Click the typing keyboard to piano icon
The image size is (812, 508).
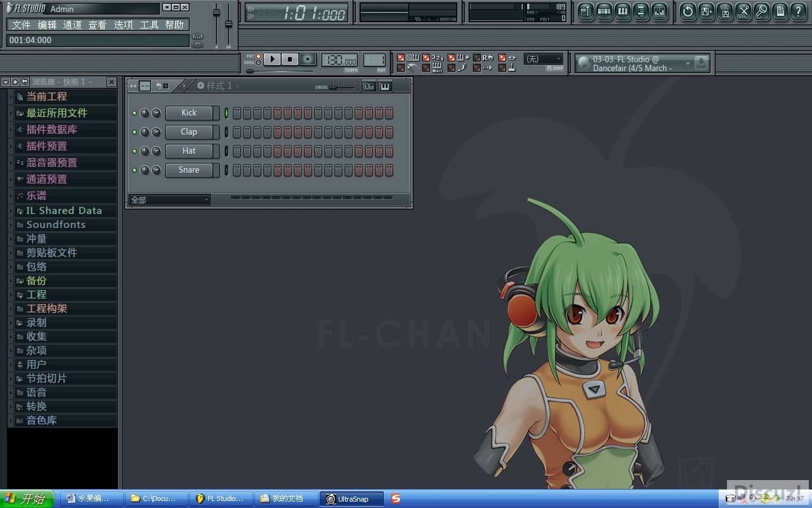click(413, 58)
